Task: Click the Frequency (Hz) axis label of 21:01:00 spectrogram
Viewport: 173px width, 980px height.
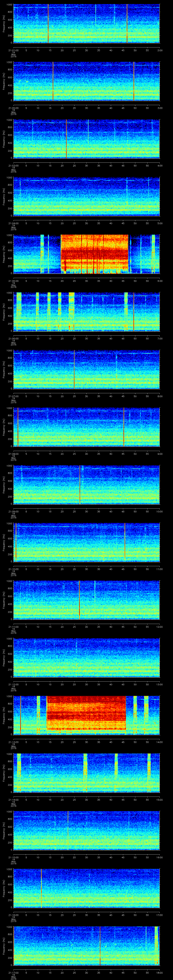Action: (x=4, y=24)
